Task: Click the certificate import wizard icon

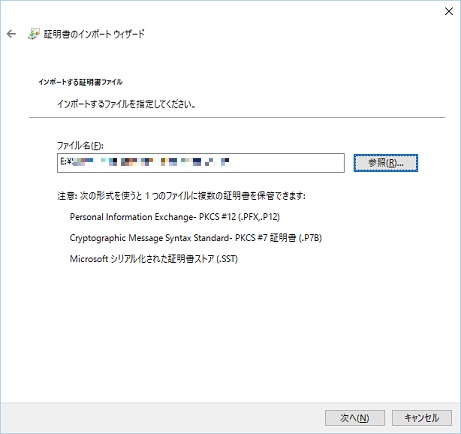Action: pyautogui.click(x=34, y=34)
